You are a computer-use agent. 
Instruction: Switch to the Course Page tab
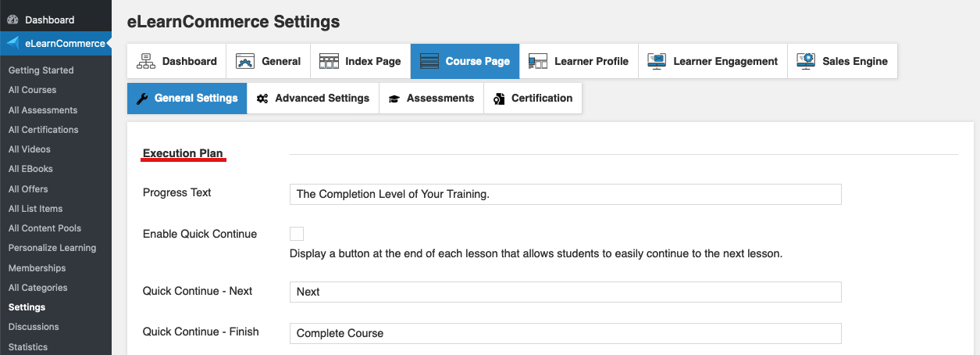(x=465, y=61)
